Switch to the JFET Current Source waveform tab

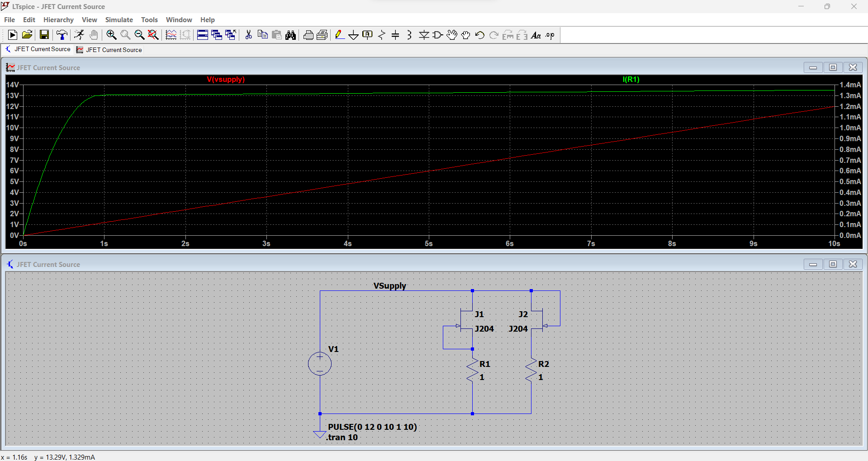point(109,50)
